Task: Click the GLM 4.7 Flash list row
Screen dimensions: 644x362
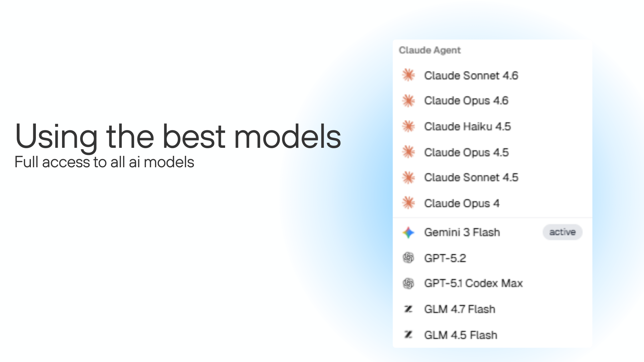Action: 460,309
